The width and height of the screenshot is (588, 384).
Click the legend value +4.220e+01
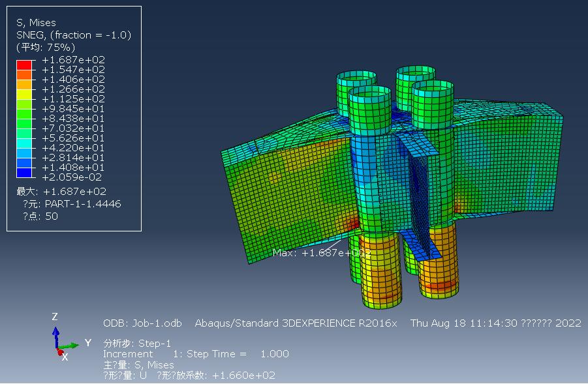click(x=74, y=148)
